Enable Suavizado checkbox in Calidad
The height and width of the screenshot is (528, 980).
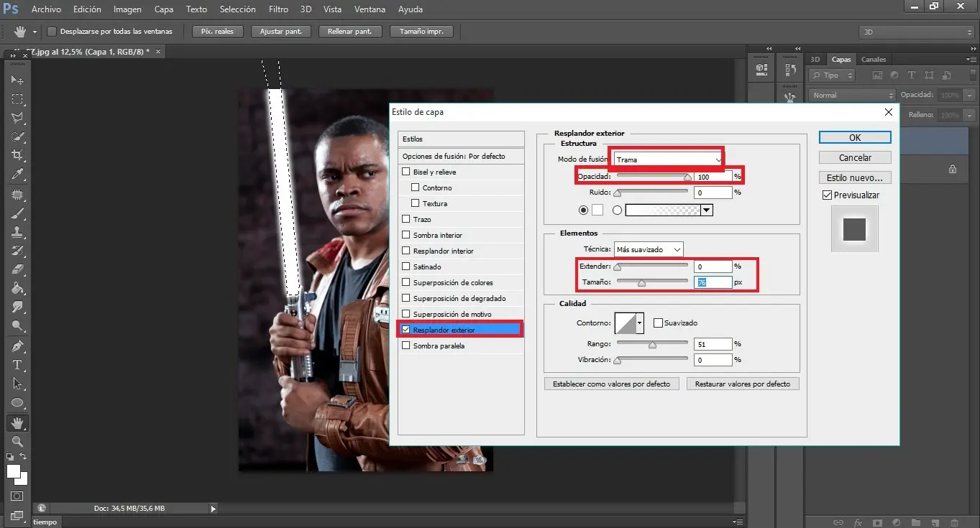(x=658, y=323)
